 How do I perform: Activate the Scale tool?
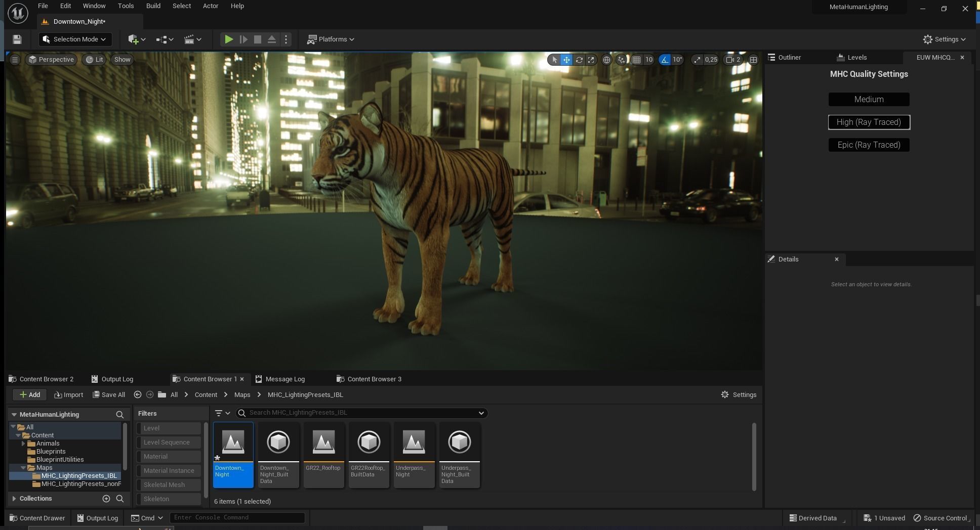591,60
